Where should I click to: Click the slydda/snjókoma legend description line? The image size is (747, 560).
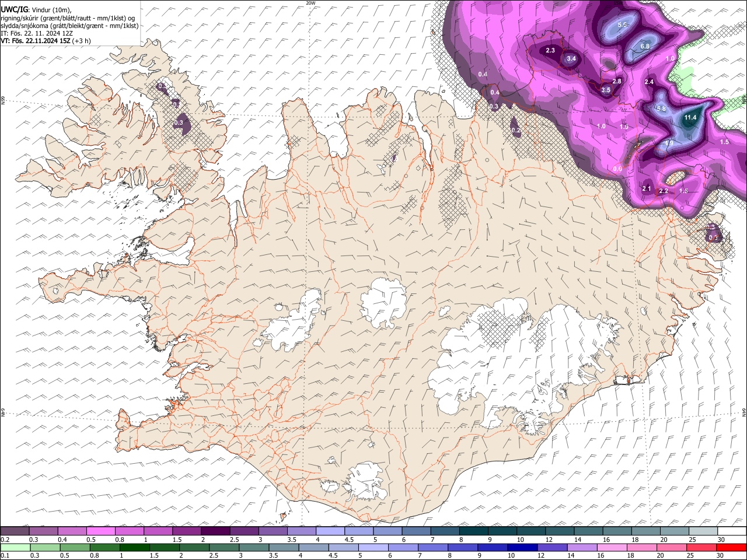point(69,26)
